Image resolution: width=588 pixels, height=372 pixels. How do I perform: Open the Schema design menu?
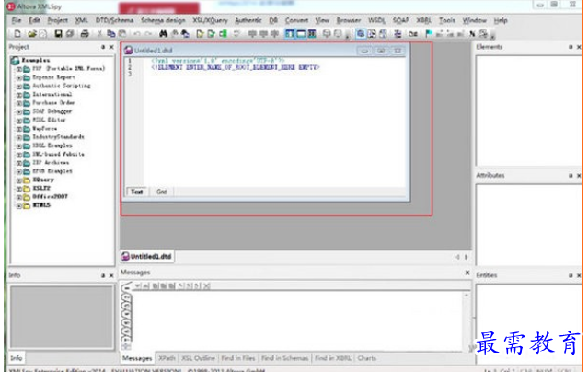(x=163, y=20)
